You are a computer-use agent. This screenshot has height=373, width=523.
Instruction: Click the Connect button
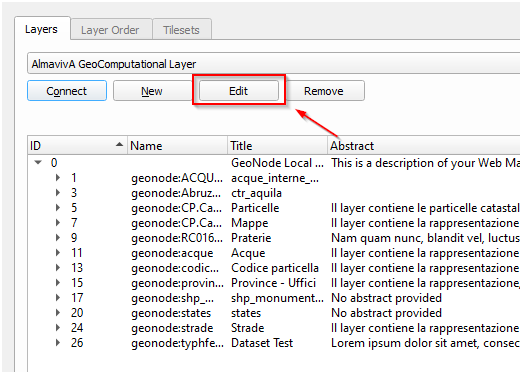click(x=67, y=91)
